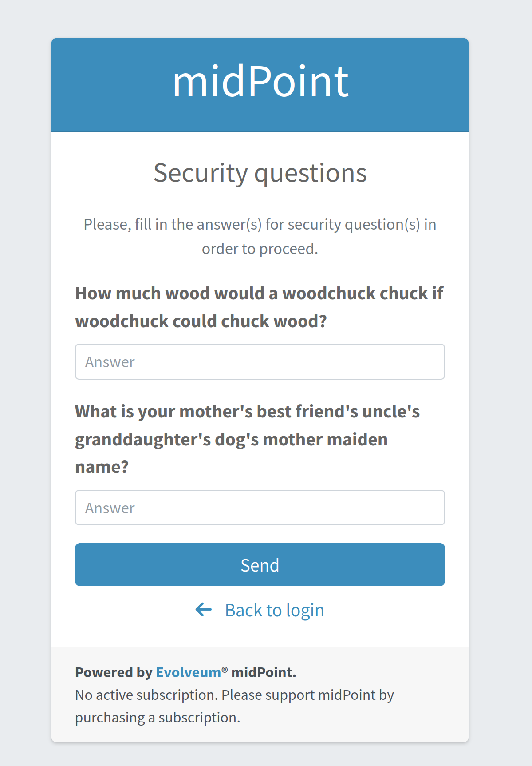Click the subscription notice text
The width and height of the screenshot is (532, 766).
(x=234, y=706)
